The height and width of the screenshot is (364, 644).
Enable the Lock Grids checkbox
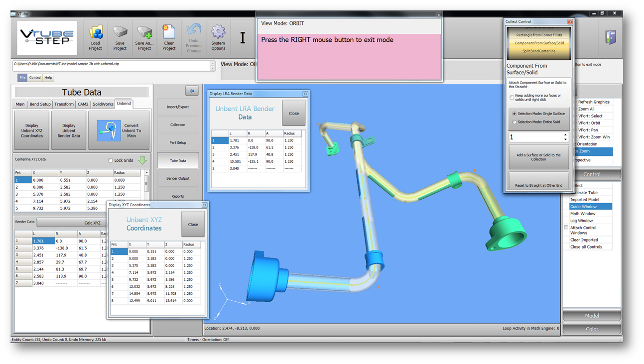(111, 160)
